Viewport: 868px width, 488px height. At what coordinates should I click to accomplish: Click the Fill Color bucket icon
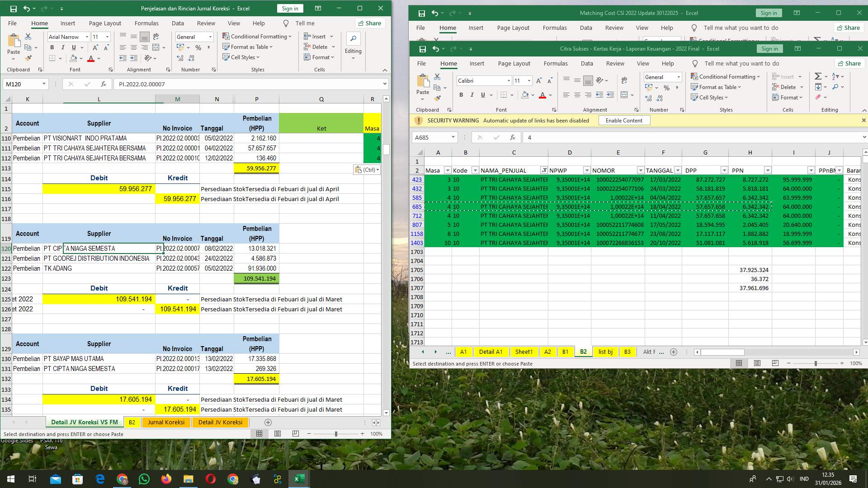(74, 58)
